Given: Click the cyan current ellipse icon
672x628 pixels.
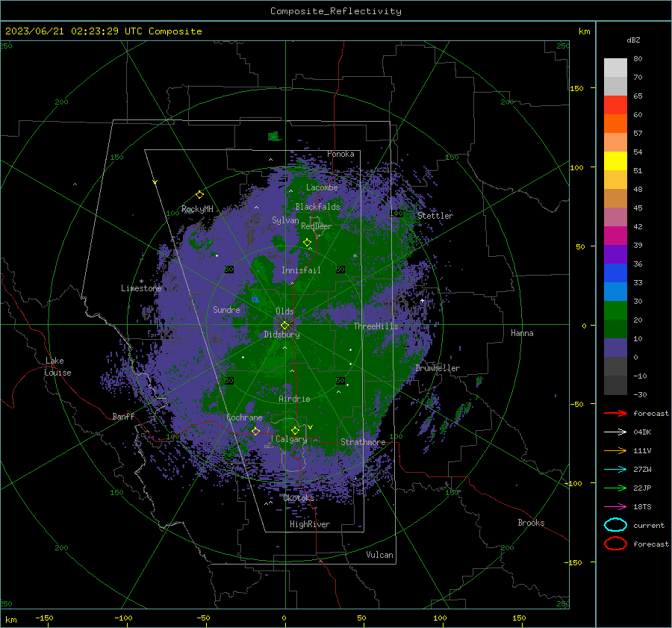Looking at the screenshot, I should click(615, 525).
